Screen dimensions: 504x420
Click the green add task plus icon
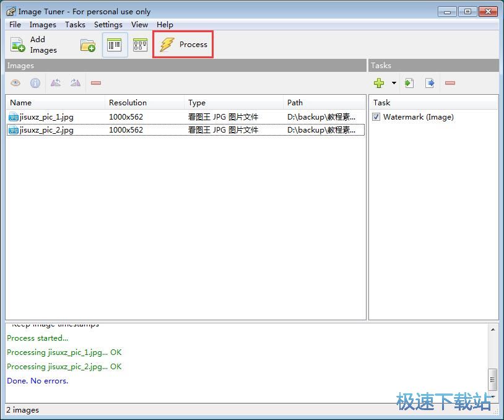pyautogui.click(x=379, y=83)
